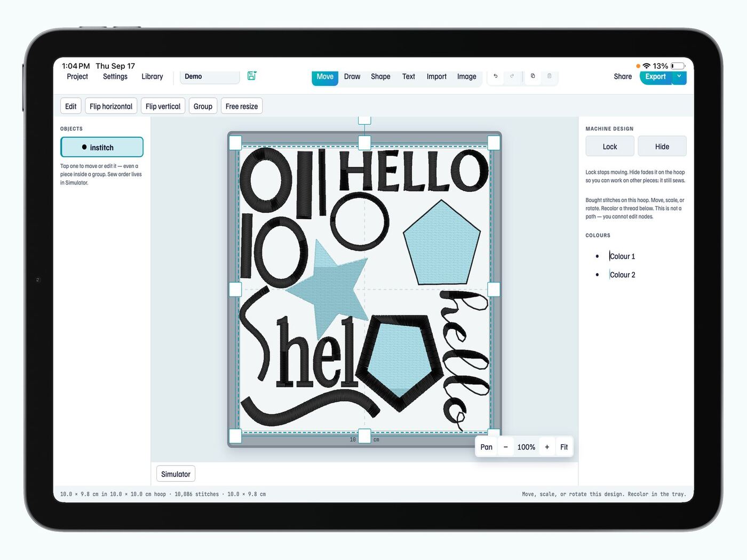Click the Edit button
Screen dimensions: 747x560
coord(71,106)
